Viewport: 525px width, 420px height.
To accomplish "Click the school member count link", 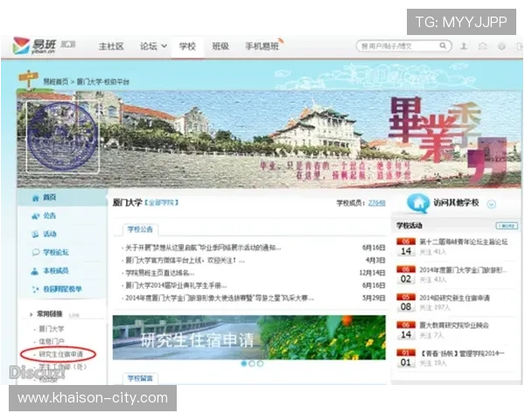I will 376,203.
